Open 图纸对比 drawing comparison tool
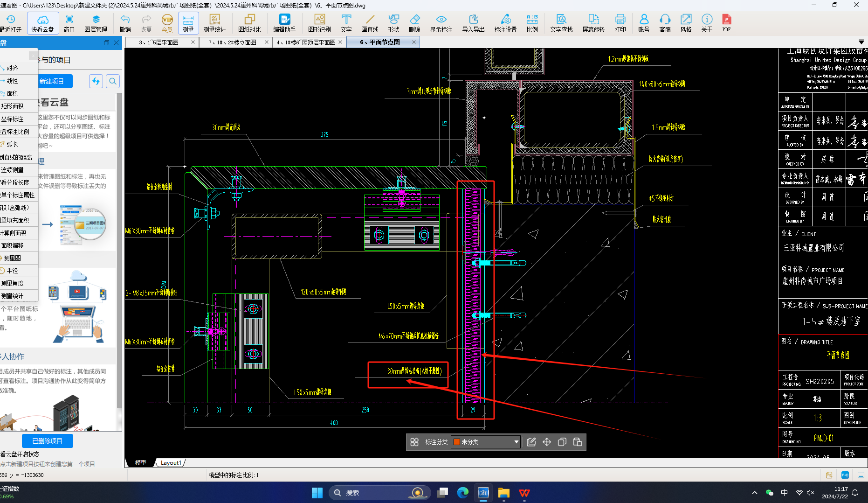Viewport: 868px width, 503px height. tap(249, 23)
